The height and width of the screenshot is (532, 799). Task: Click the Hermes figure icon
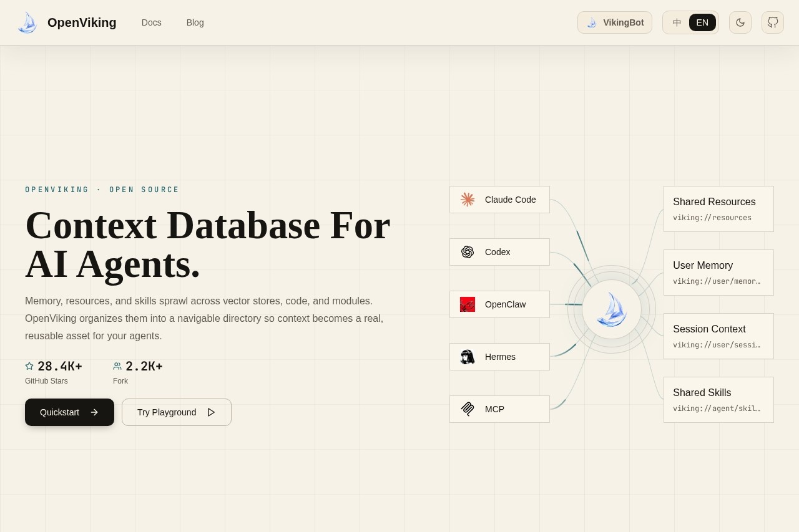[x=468, y=357]
